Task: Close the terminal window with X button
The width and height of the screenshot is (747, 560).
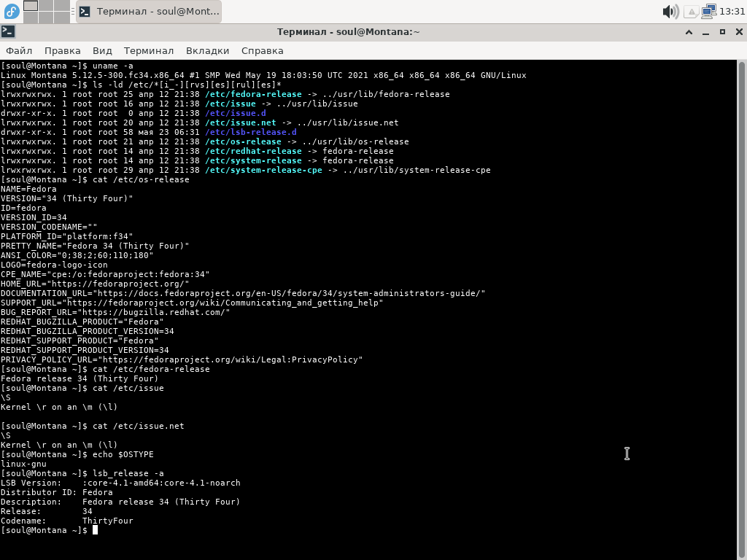Action: click(x=739, y=32)
